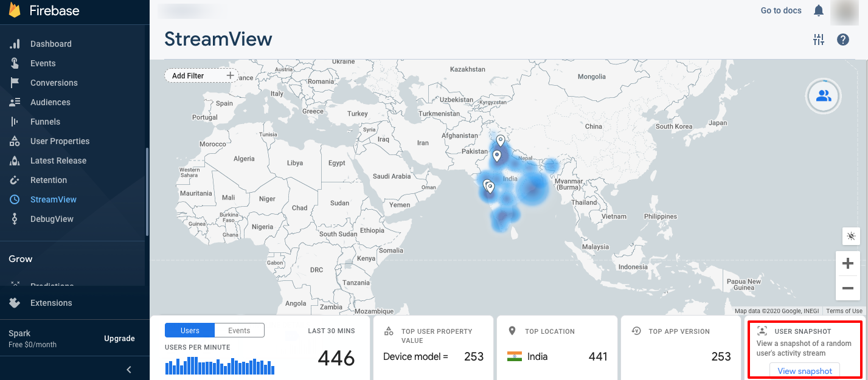Click the Grow section header
Viewport: 868px width, 380px height.
(21, 258)
